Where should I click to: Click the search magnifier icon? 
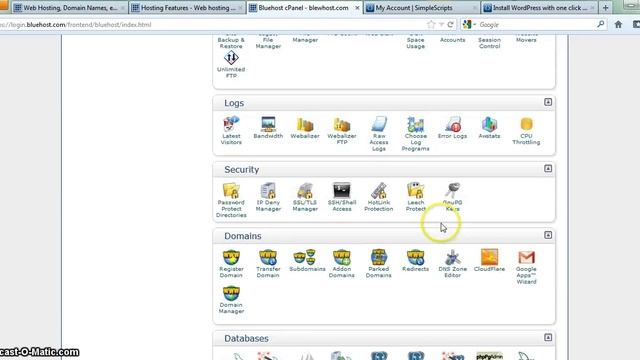tap(600, 24)
